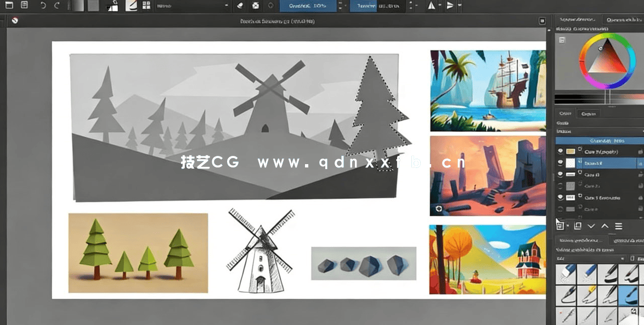This screenshot has width=644, height=325.
Task: Open the brush editor icon in the toolbar
Action: tap(131, 7)
